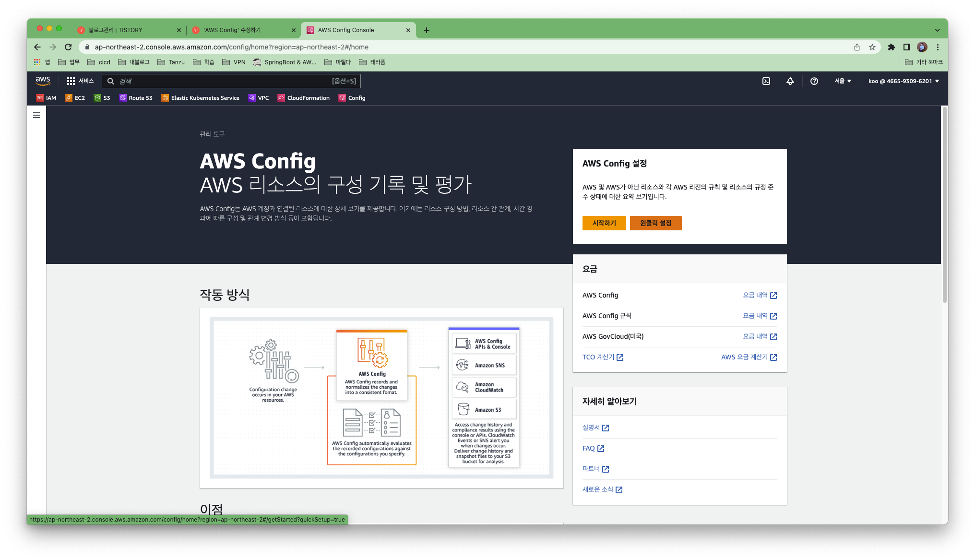
Task: Click the 시작하기 button
Action: 604,223
